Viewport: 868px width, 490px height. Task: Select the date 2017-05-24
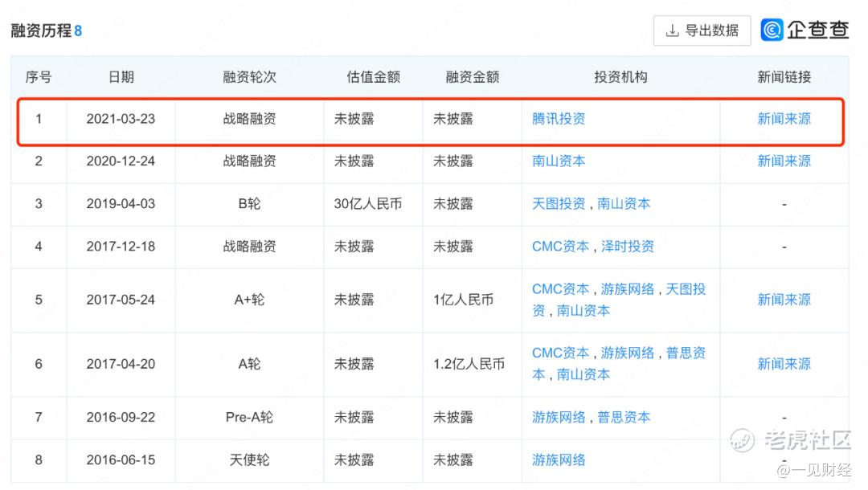(x=121, y=300)
